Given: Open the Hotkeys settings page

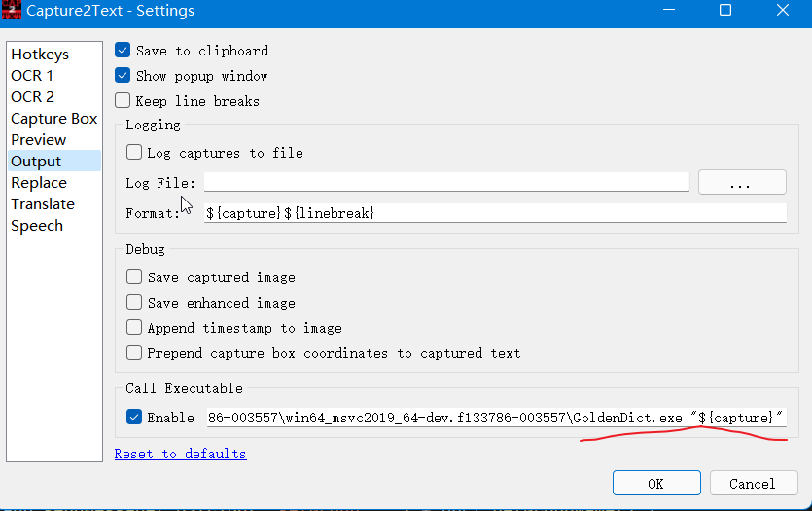Looking at the screenshot, I should tap(54, 54).
